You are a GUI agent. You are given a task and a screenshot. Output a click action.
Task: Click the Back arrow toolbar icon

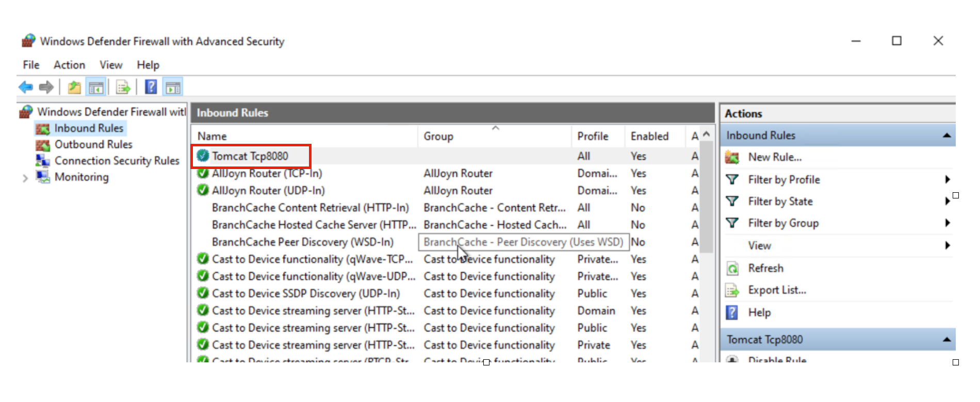point(25,87)
